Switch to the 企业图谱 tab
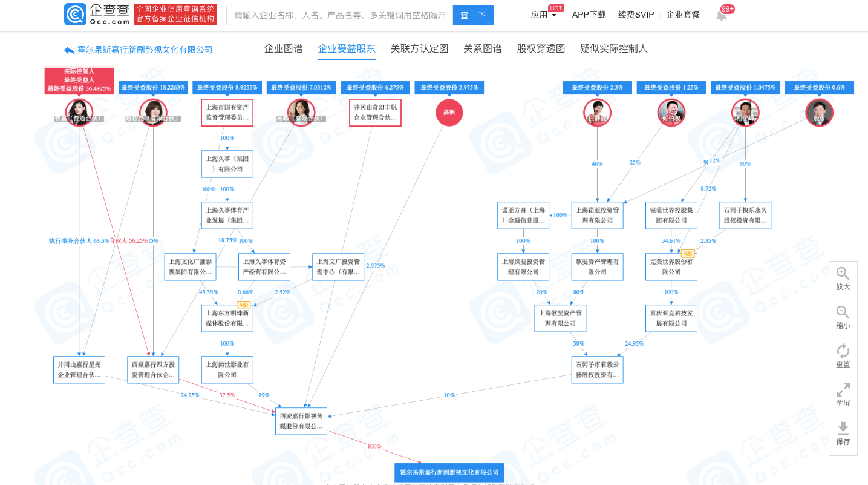868x485 pixels. 284,49
